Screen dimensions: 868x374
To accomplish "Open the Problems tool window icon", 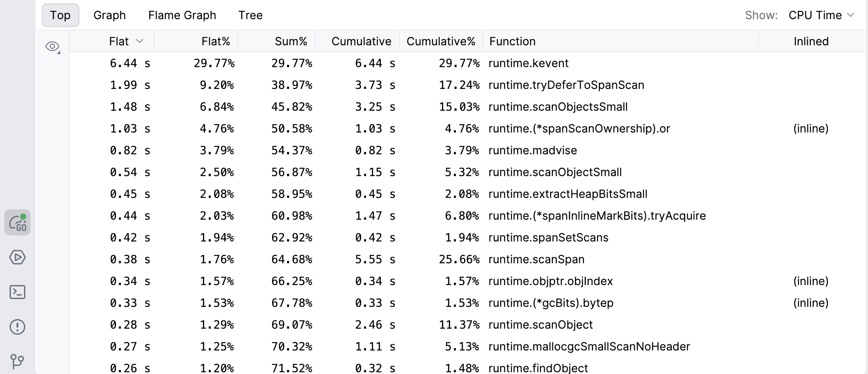I will click(x=17, y=327).
